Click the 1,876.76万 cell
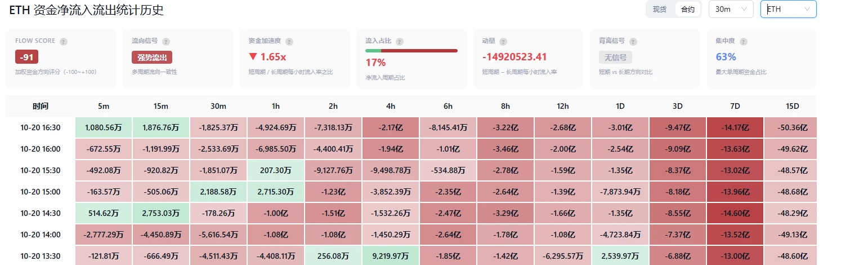This screenshot has height=265, width=868. coord(161,127)
